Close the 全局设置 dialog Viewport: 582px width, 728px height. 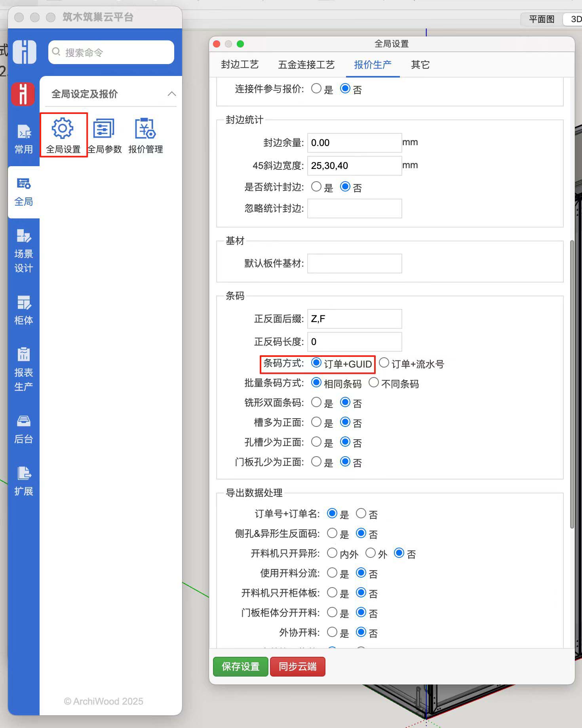pos(217,44)
